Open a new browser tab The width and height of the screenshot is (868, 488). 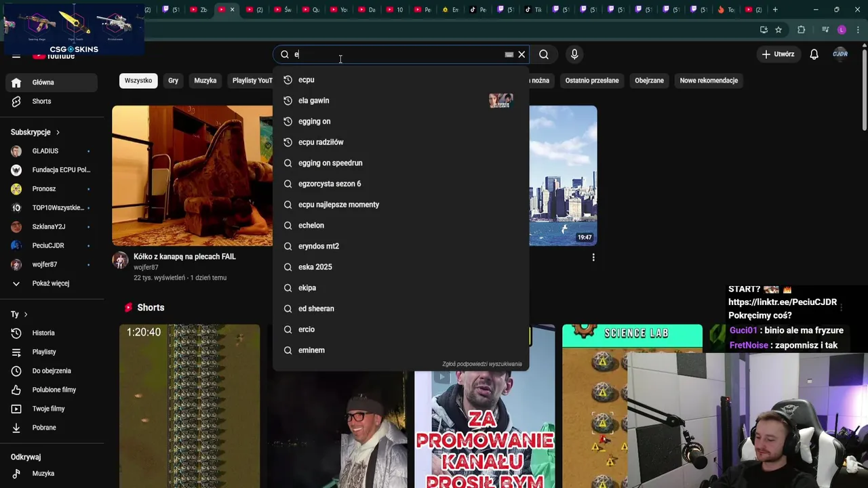tap(775, 9)
